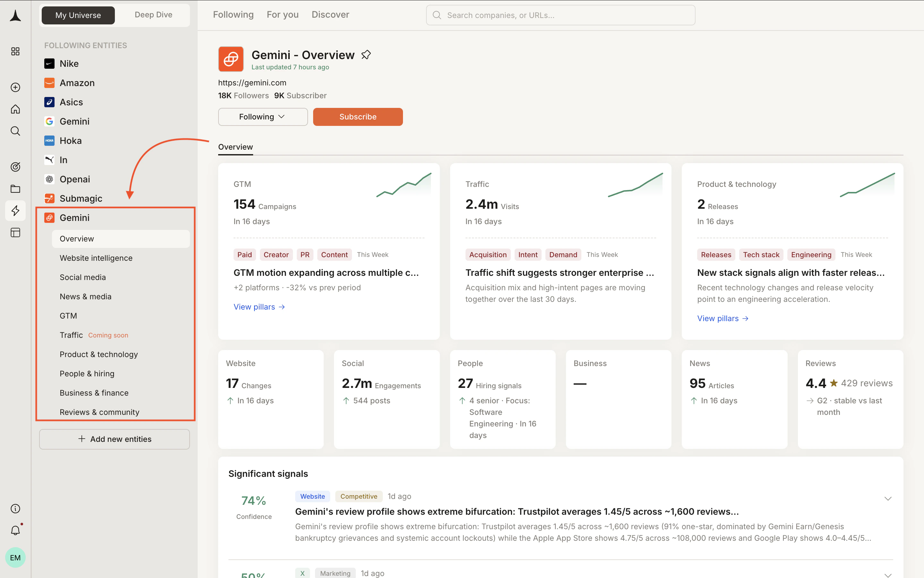
Task: Click the Website tag on first signal
Action: tap(312, 496)
